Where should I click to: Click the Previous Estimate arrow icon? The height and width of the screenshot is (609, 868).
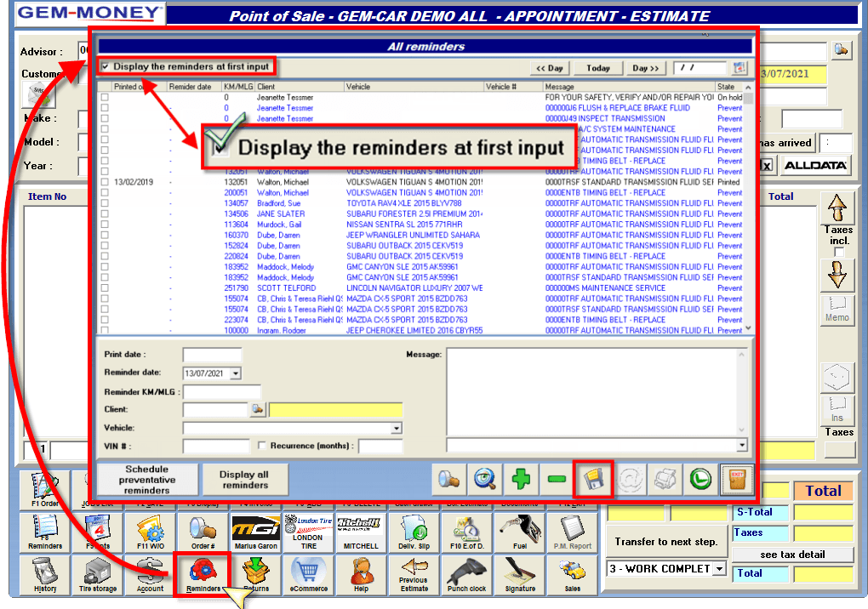point(414,574)
